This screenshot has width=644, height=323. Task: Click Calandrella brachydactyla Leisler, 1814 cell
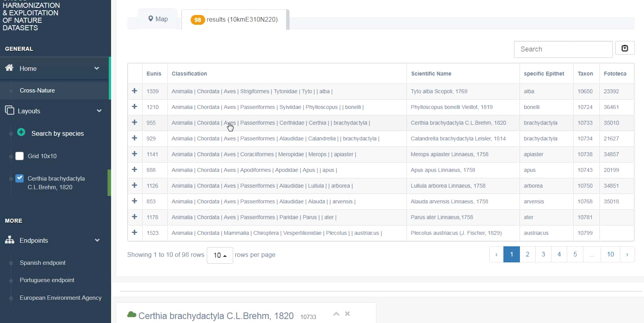463,138
